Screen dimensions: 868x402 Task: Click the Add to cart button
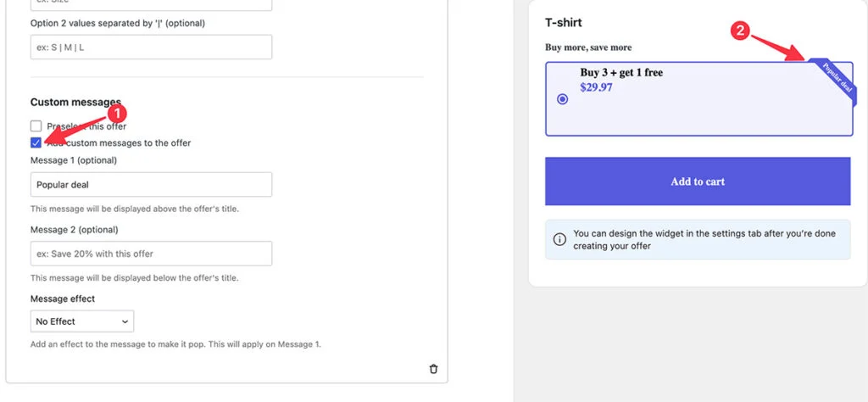pyautogui.click(x=698, y=181)
